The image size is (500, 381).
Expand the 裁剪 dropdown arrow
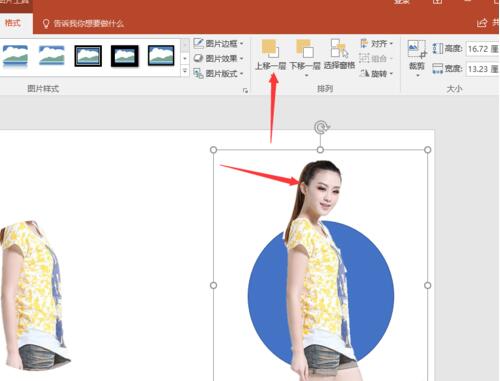pyautogui.click(x=417, y=76)
